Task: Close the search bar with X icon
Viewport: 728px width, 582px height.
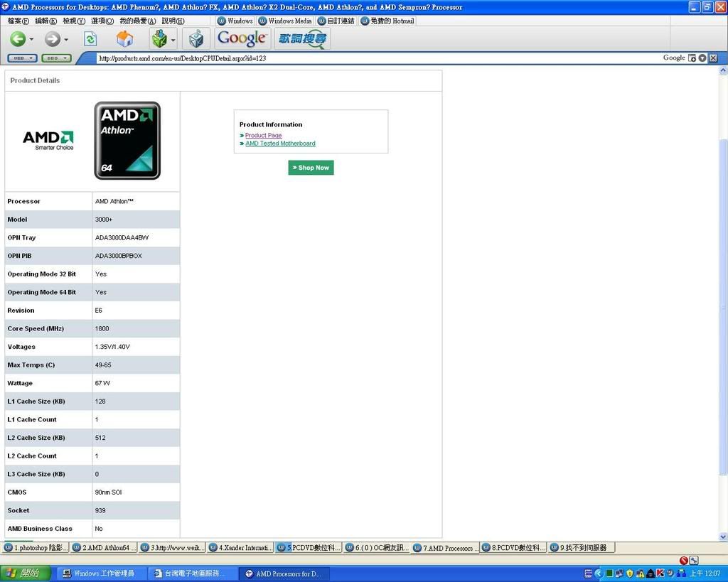Action: (x=714, y=58)
